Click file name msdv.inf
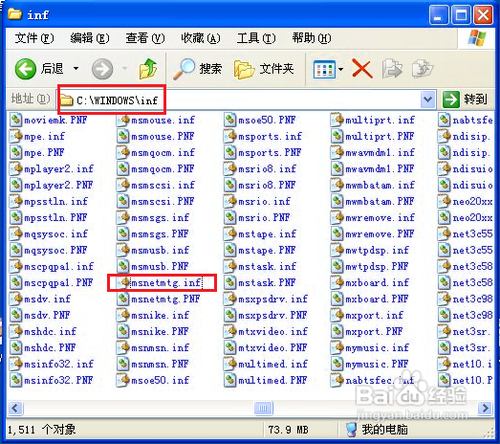This screenshot has height=444, width=500. [x=47, y=299]
